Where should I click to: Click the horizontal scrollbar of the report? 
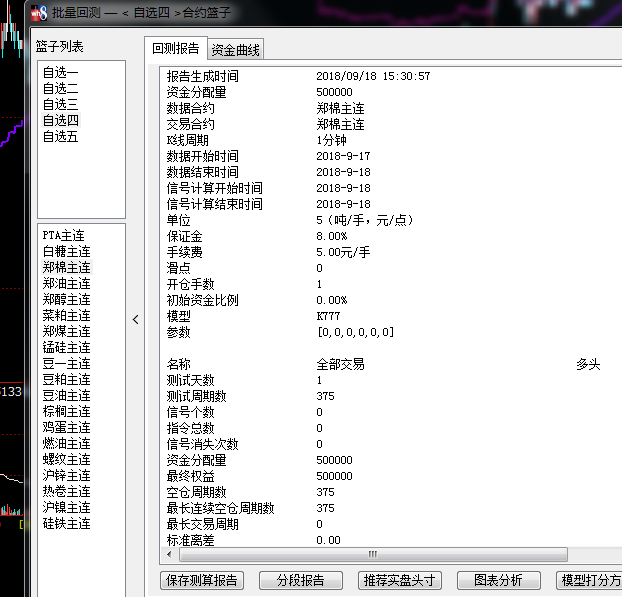[x=370, y=554]
